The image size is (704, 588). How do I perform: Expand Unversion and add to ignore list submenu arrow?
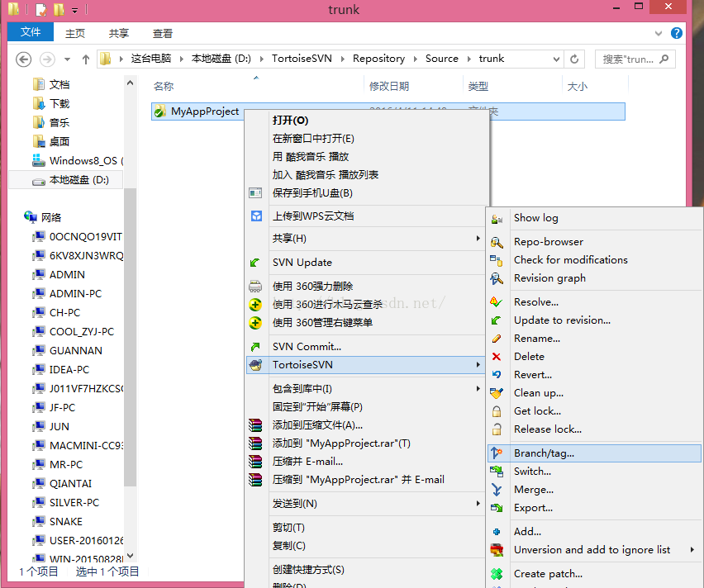point(692,550)
